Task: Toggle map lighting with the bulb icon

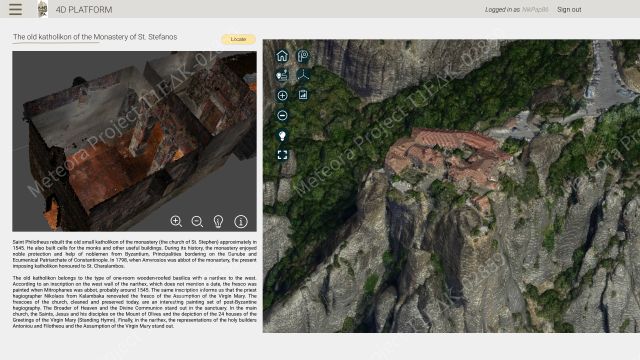Action: tap(282, 136)
